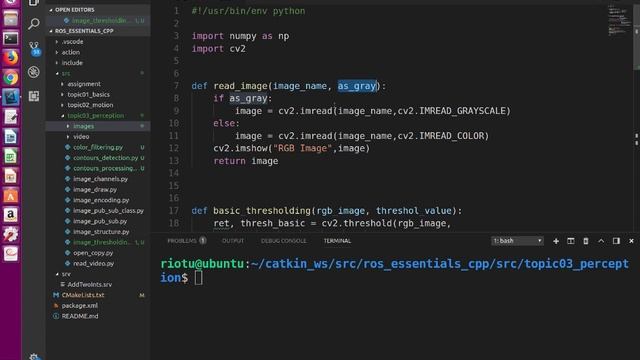Open contours_processing file in explorer

98,168
